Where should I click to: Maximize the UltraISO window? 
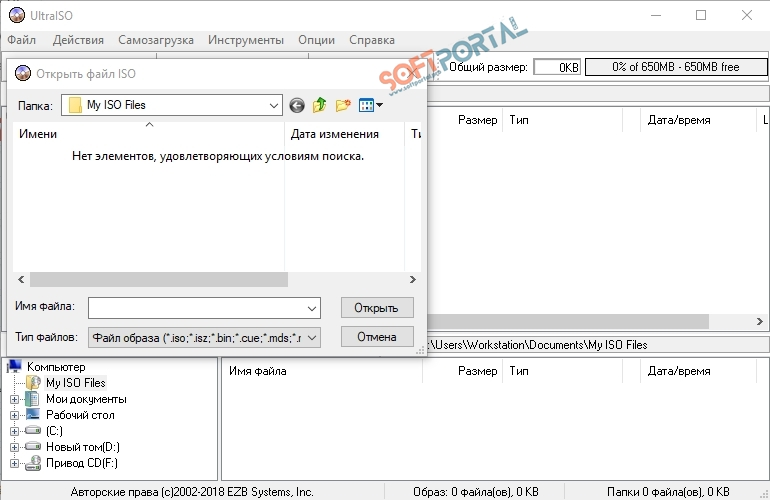701,15
